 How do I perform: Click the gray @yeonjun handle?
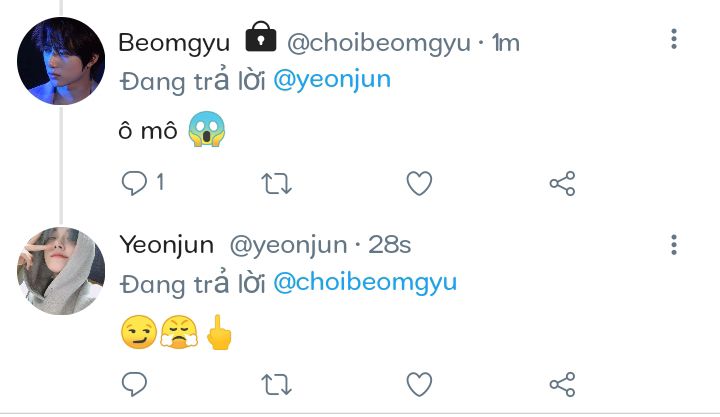[288, 246]
